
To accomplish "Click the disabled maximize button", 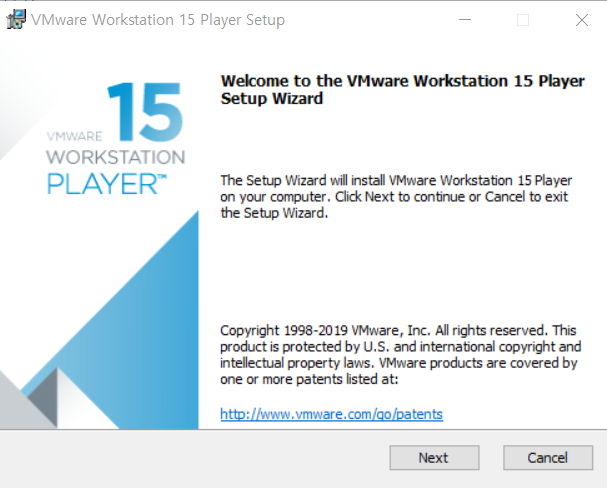I will (523, 20).
